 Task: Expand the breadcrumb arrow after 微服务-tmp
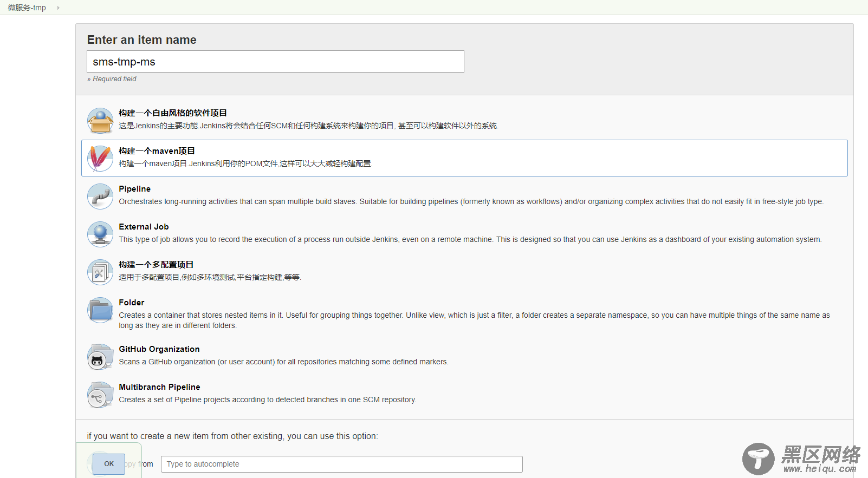pyautogui.click(x=59, y=8)
